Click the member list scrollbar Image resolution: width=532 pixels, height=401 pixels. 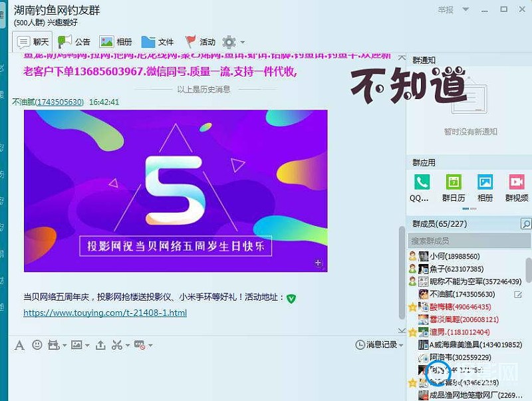[529, 270]
